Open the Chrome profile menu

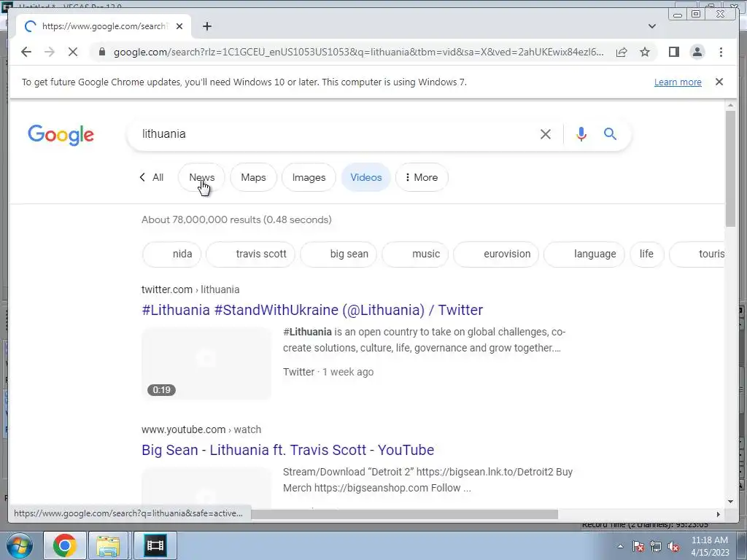(x=697, y=52)
